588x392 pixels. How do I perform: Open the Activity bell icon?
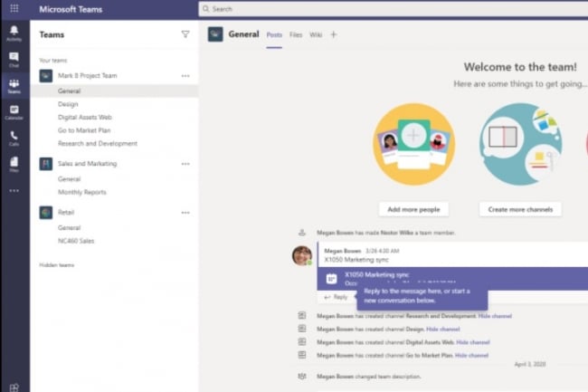coord(14,33)
